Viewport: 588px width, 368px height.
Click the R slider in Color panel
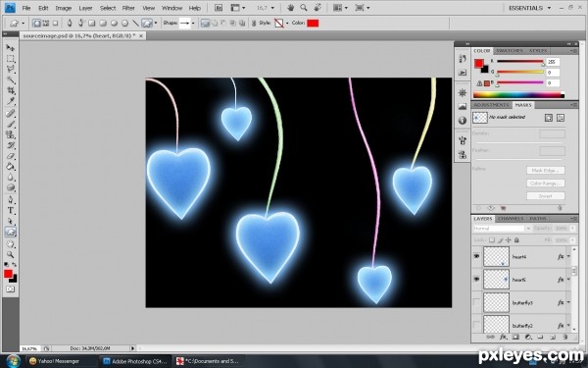tap(520, 62)
